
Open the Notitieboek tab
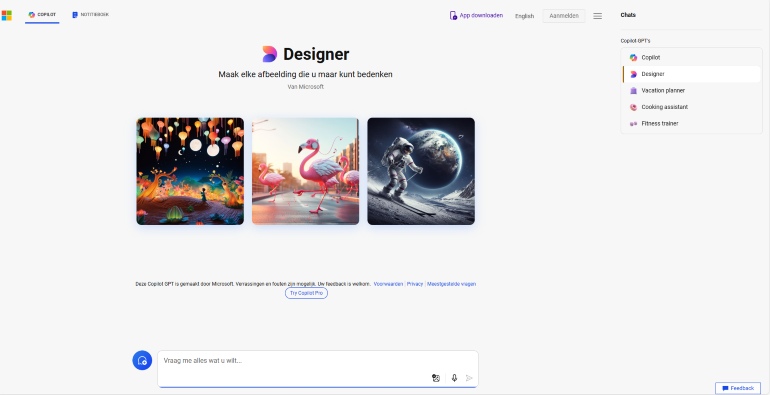click(90, 15)
